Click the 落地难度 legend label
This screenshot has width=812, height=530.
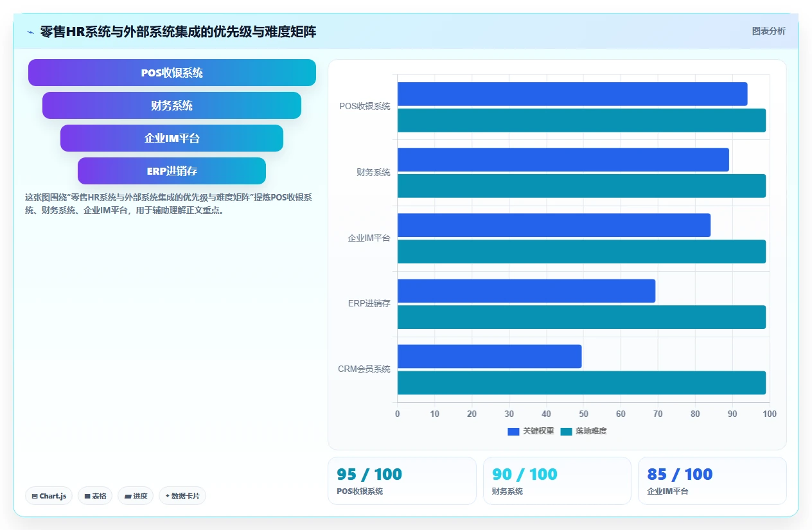coord(591,431)
